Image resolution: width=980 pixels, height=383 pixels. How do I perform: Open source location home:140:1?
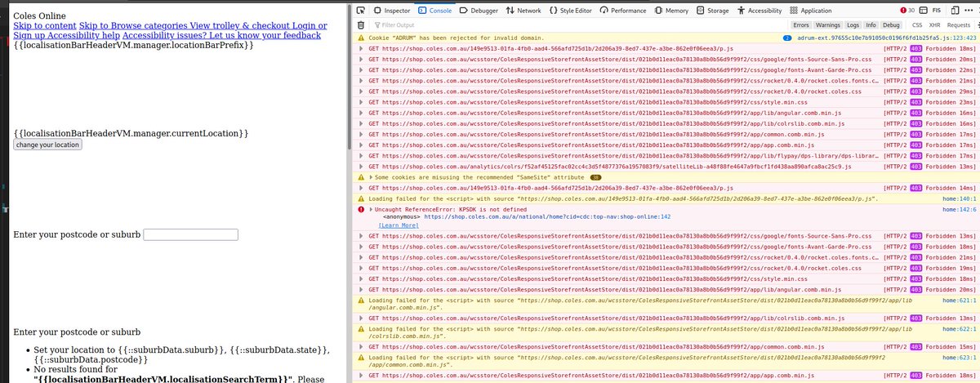click(x=959, y=198)
